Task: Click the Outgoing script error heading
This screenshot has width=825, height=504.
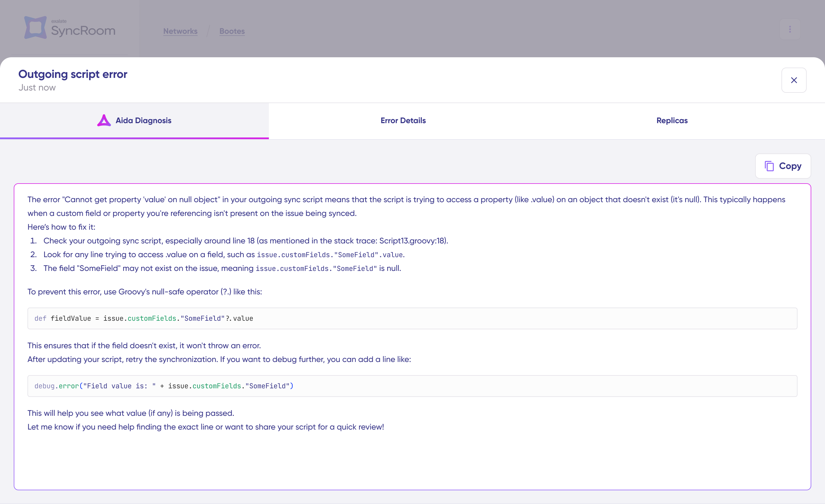Action: pos(73,74)
